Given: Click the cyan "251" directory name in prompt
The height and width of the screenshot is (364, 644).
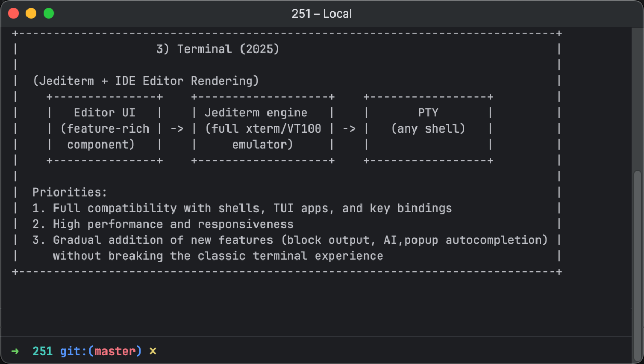Looking at the screenshot, I should [43, 352].
